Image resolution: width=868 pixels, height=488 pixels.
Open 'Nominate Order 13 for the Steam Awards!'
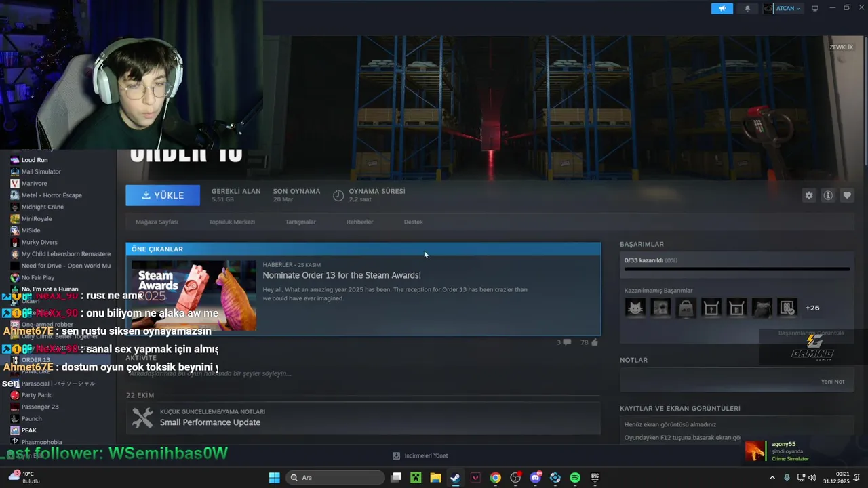342,275
